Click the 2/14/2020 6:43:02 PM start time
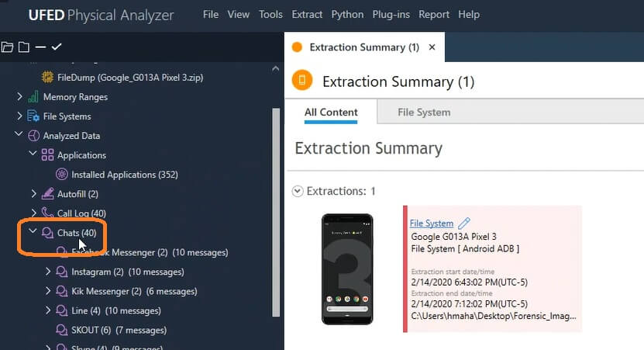 coord(470,282)
